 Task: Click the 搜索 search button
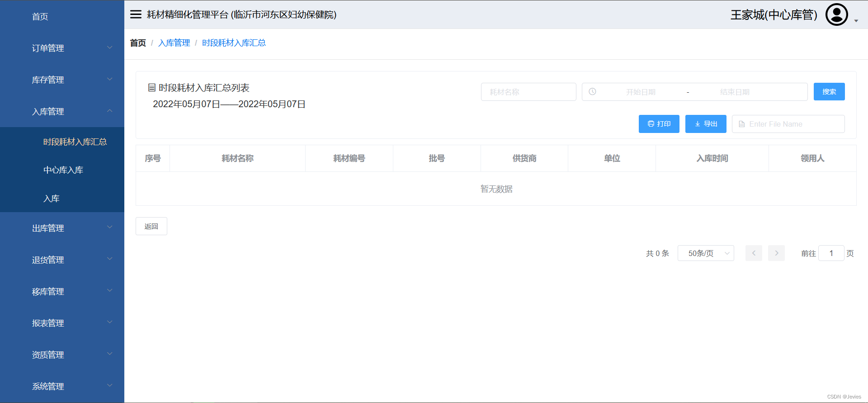pyautogui.click(x=829, y=92)
